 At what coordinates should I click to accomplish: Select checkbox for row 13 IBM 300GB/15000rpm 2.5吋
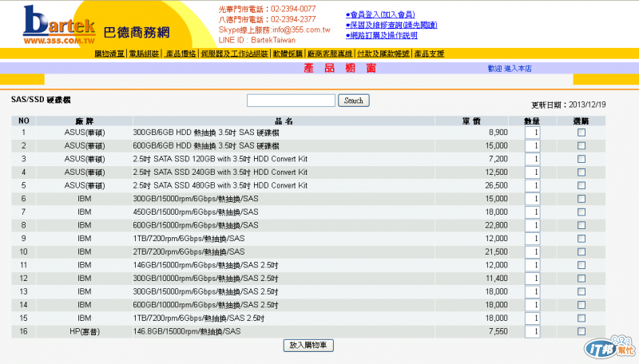point(581,292)
